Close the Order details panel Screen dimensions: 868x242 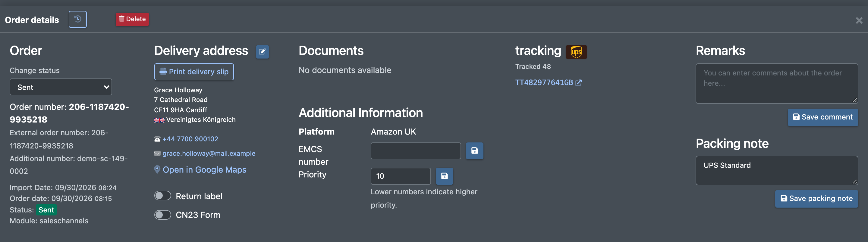(x=859, y=21)
